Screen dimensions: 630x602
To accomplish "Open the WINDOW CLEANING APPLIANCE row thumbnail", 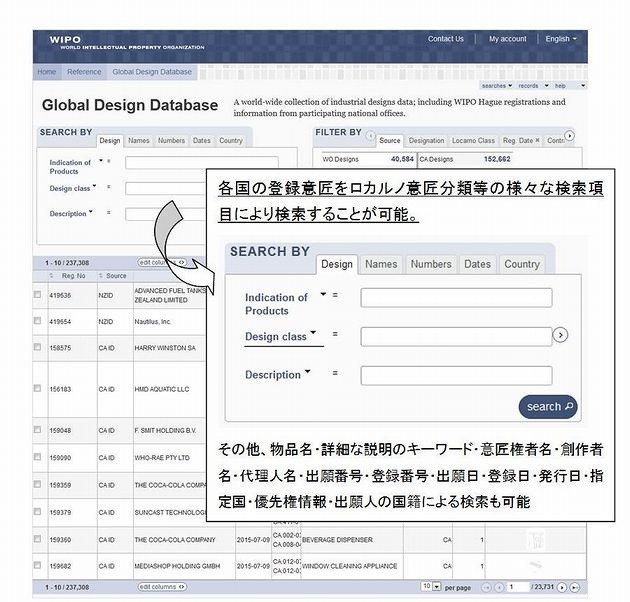I will 536,566.
